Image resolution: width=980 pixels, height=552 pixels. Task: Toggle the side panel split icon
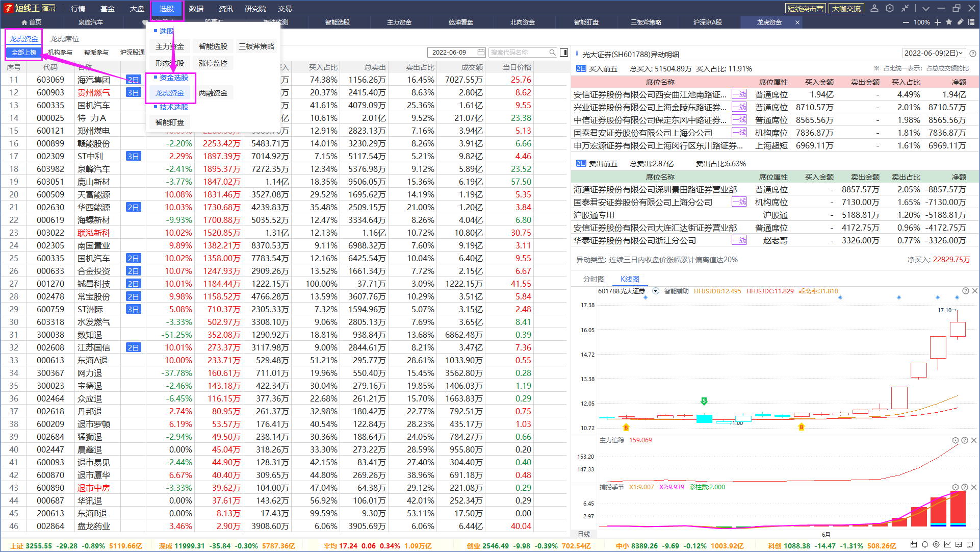[564, 52]
